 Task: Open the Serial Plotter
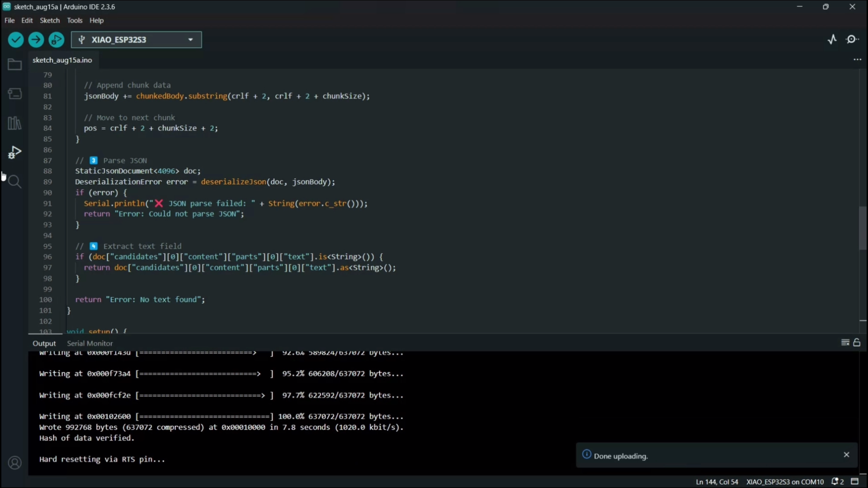point(832,40)
